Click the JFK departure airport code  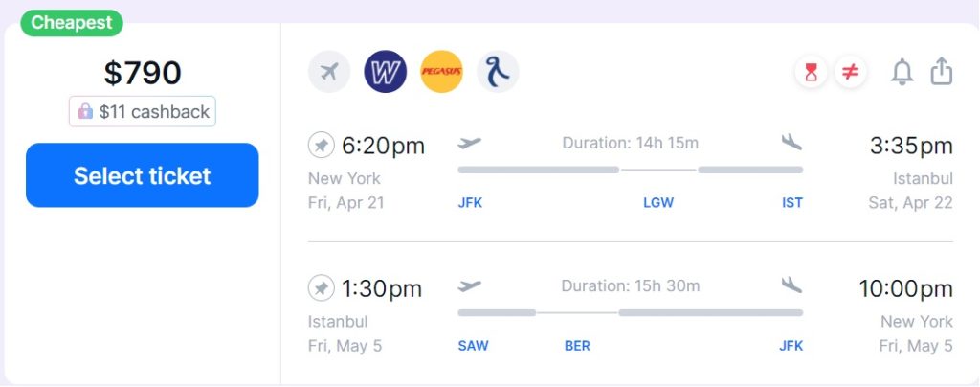tap(470, 202)
